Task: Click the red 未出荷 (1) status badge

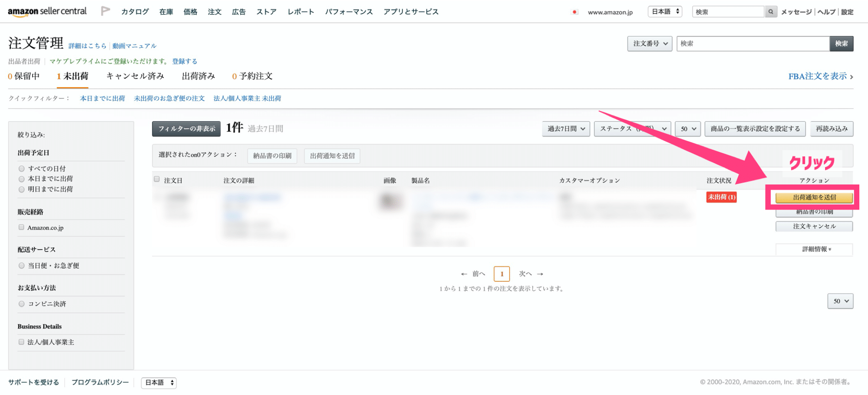Action: click(x=722, y=197)
